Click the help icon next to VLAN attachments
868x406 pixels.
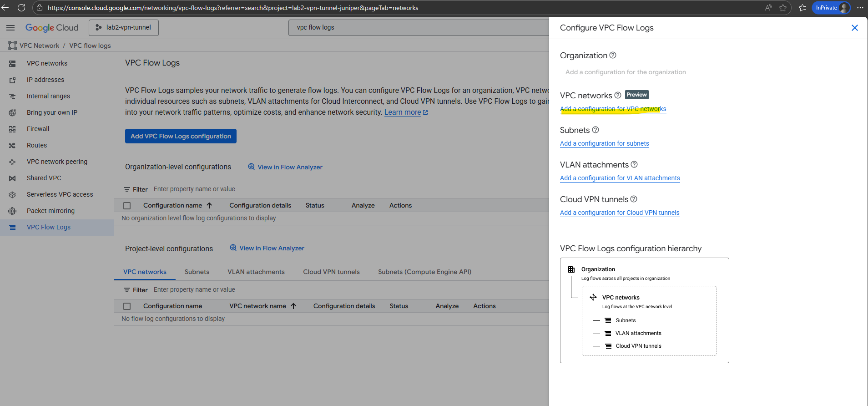pyautogui.click(x=634, y=164)
